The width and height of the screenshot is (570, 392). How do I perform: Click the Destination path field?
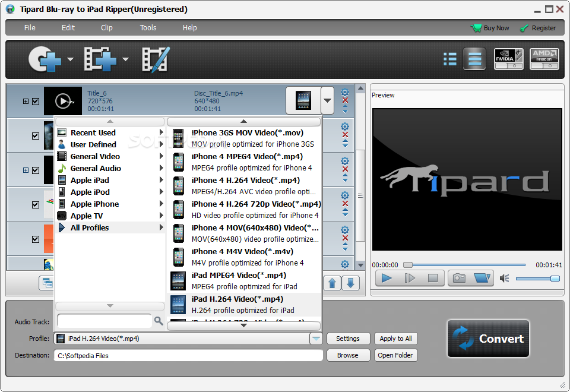point(188,355)
